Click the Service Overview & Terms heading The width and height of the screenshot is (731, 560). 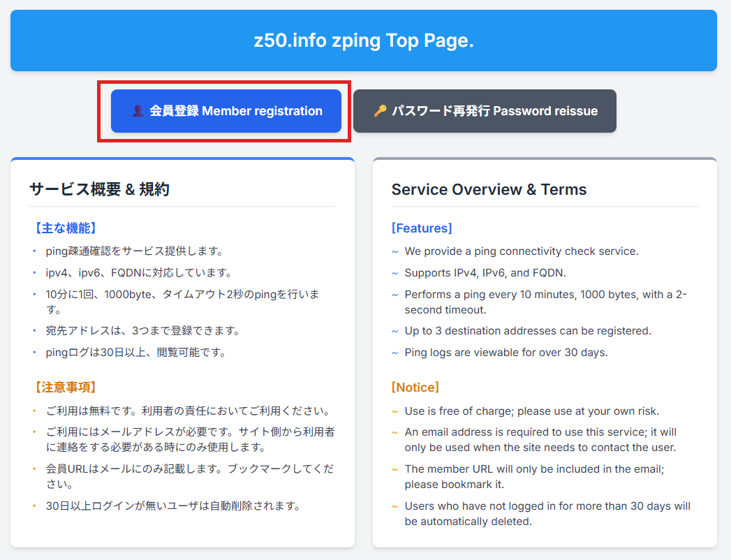click(x=489, y=189)
